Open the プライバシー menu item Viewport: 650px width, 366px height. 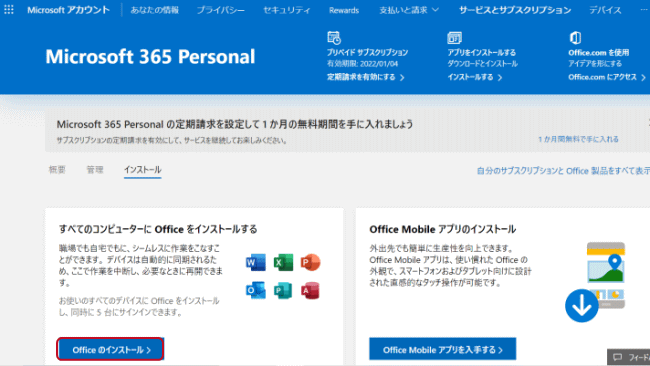[221, 10]
